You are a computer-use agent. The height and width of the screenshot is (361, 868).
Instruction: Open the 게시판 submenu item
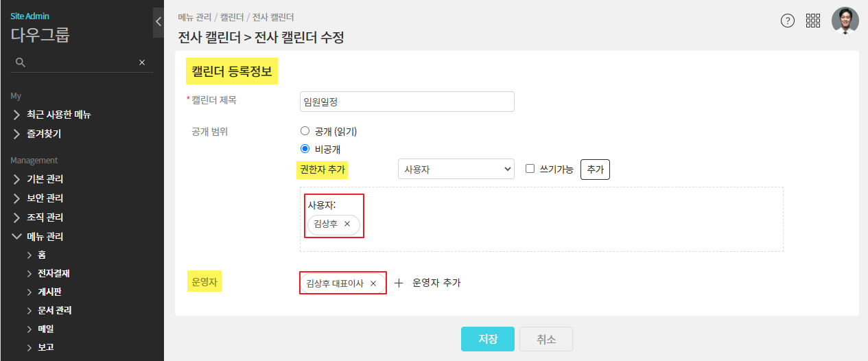pos(49,292)
